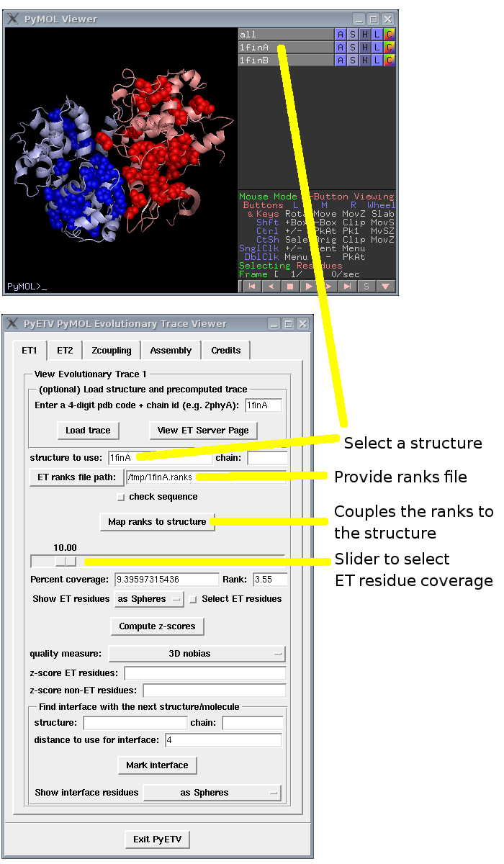Open the quality measure 3D nobias dropdown
This screenshot has width=504, height=864.
coord(197,654)
